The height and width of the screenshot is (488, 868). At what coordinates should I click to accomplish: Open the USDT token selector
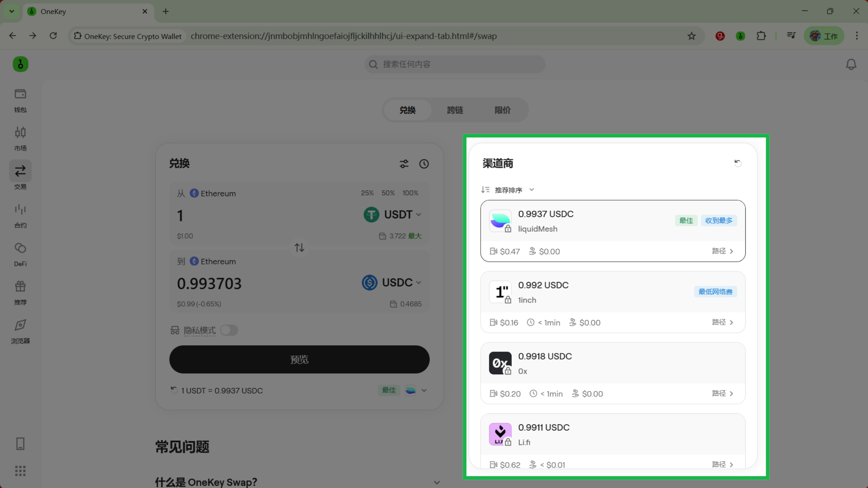(392, 214)
